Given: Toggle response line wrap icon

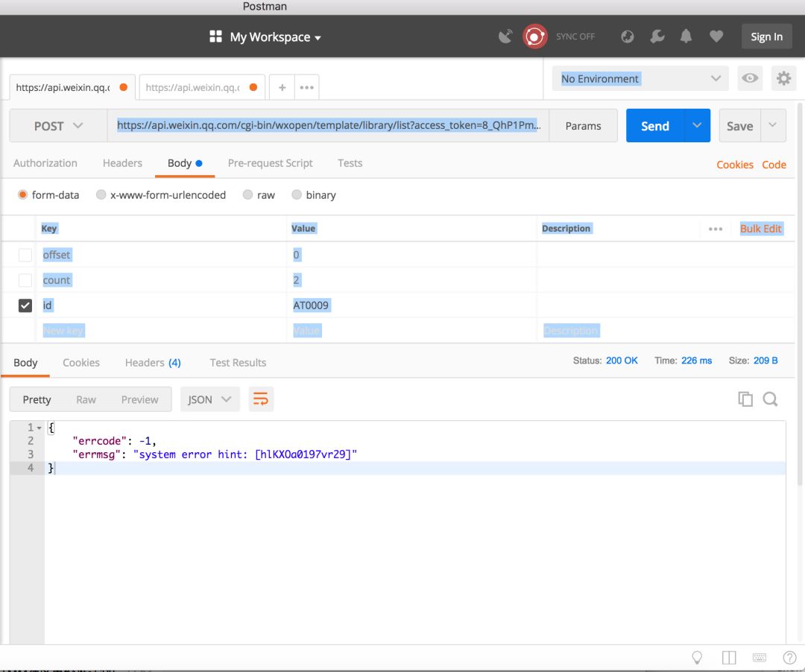Looking at the screenshot, I should click(x=261, y=399).
